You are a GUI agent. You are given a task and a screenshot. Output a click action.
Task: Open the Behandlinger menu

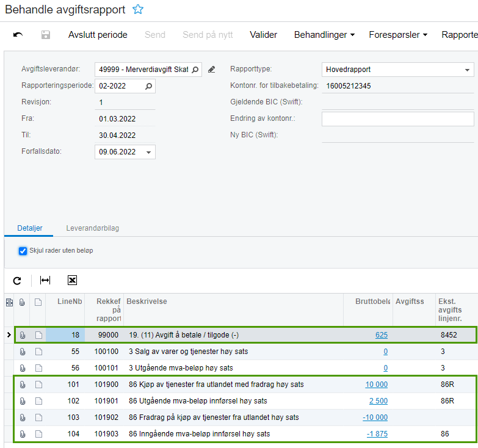click(x=324, y=35)
